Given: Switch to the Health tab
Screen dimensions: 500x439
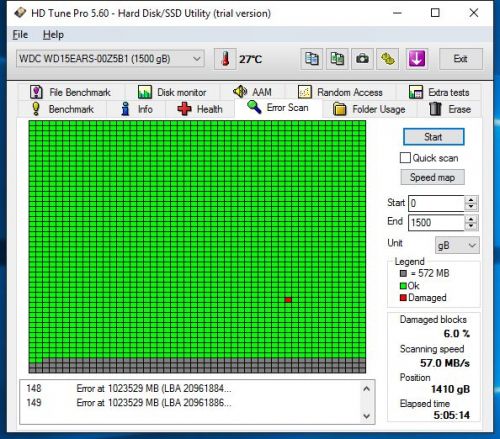Looking at the screenshot, I should click(200, 109).
